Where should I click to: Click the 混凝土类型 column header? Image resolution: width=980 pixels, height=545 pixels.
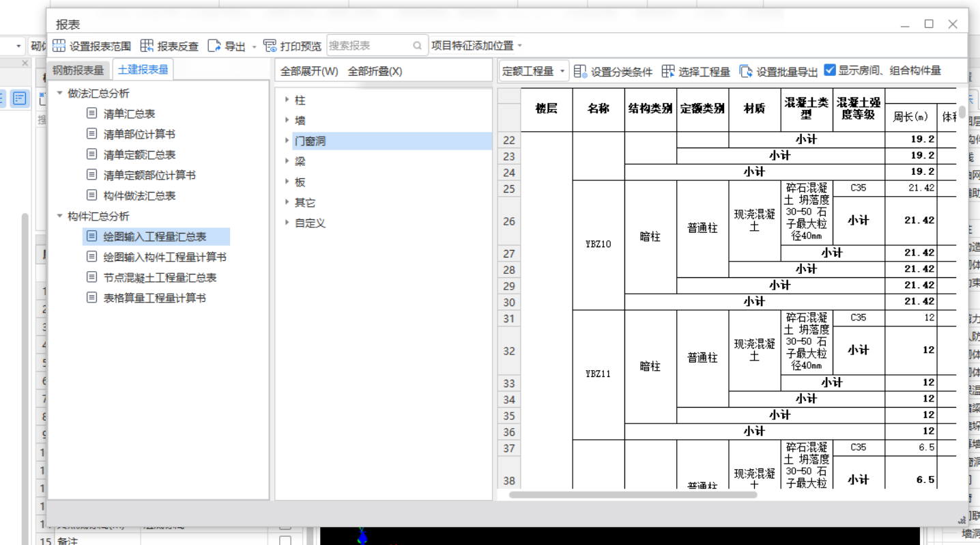[807, 109]
